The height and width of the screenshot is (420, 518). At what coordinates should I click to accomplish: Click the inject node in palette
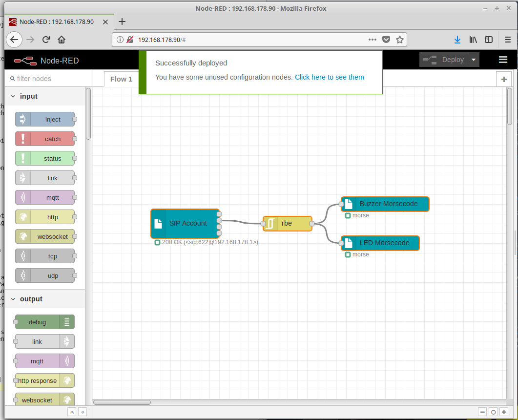click(x=45, y=119)
